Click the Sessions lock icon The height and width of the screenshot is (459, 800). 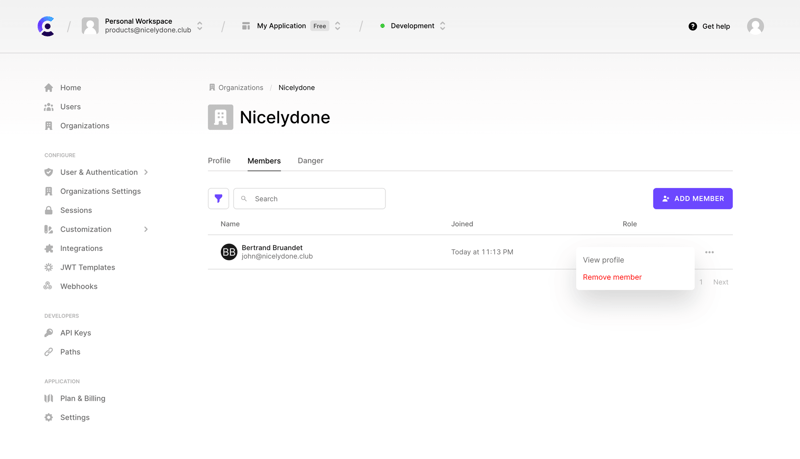click(48, 210)
